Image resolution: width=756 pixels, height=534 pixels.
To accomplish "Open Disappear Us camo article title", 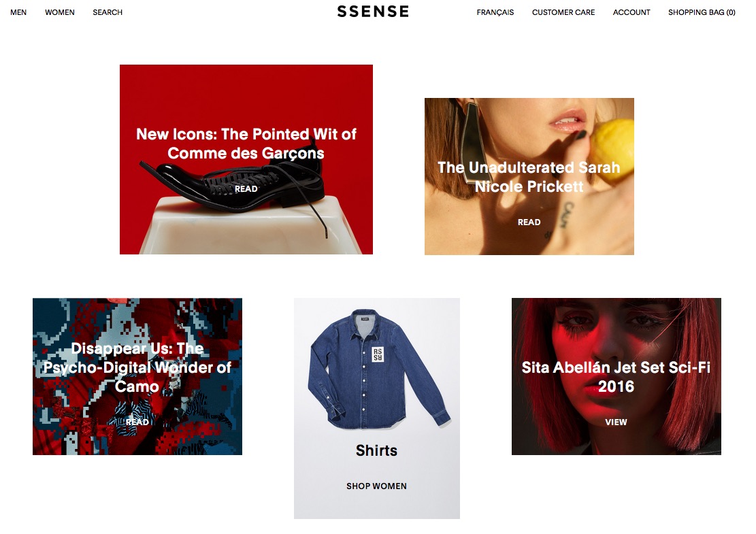I will (137, 367).
